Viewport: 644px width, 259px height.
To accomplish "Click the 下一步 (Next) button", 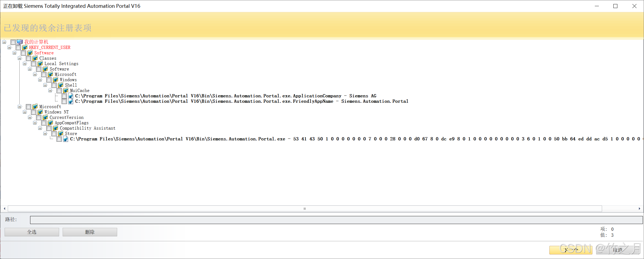I will [571, 250].
